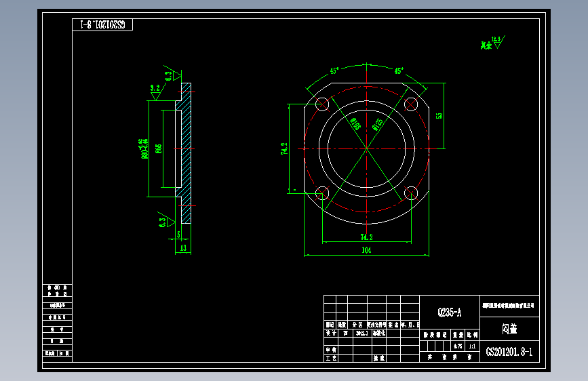Viewport: 588px width, 381px height.
Task: Click the 工艺 row label
Action: [331, 358]
